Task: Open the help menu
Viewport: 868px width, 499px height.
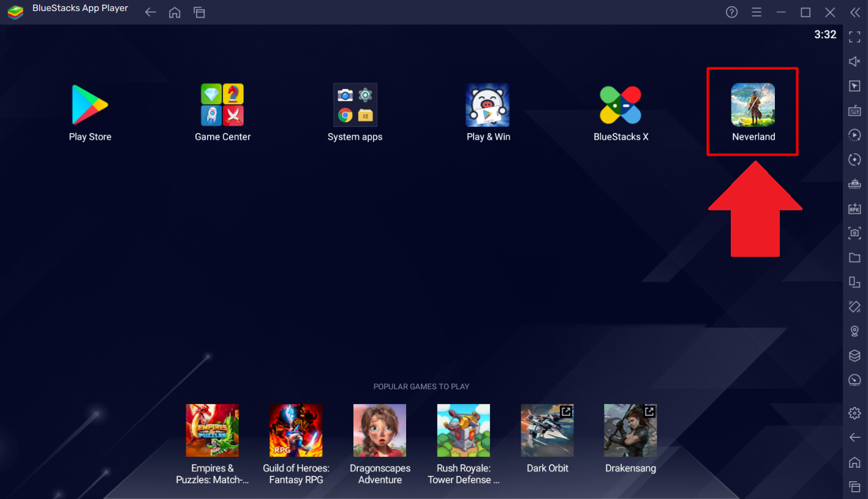Action: pos(731,12)
